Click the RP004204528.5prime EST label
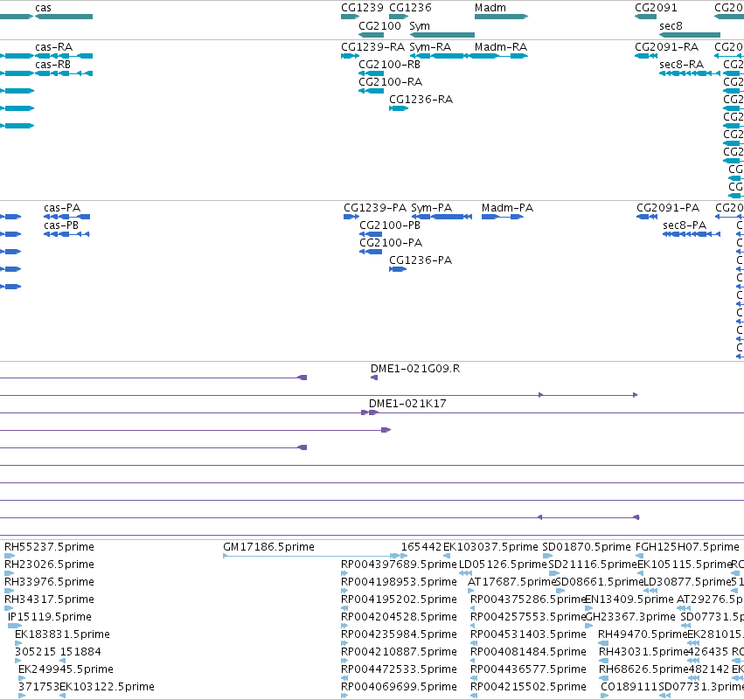 (399, 618)
